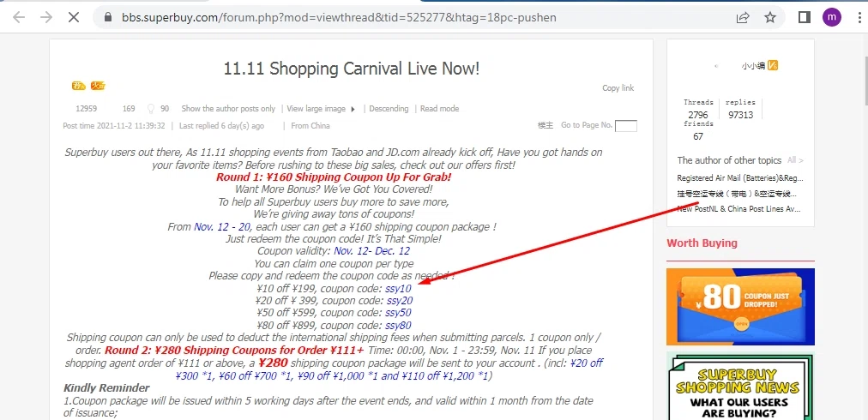Click the reply count 169
This screenshot has width=868, height=420.
click(x=129, y=109)
